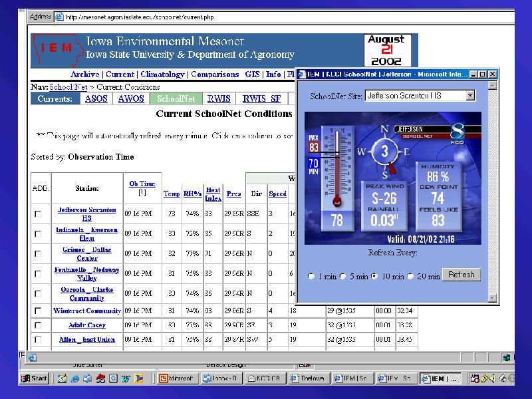Viewport: 532px width, 399px height.
Task: Click the tray icon with red circle
Action: 475,378
